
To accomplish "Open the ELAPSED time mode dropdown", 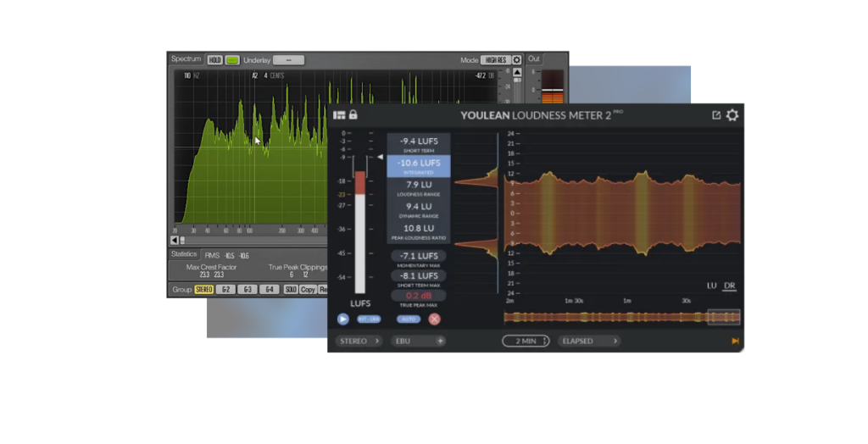I will [589, 341].
